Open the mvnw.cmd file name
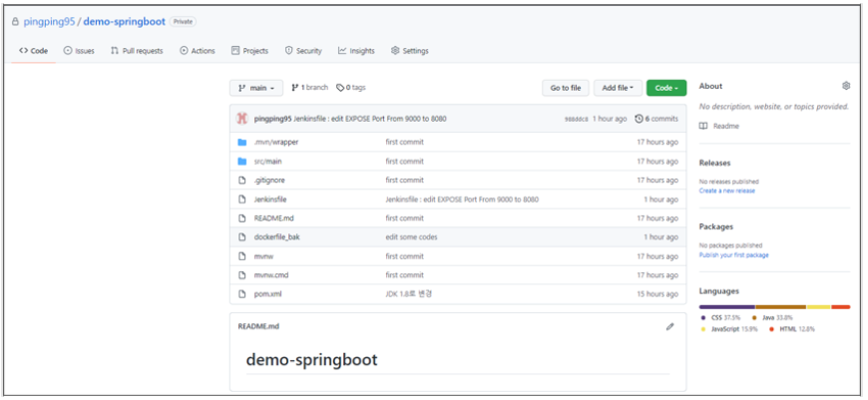Viewport: 868px width, 400px height. coord(271,275)
